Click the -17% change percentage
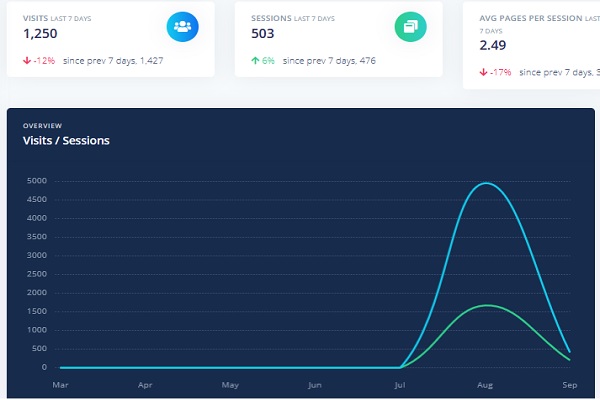This screenshot has width=600, height=400. click(501, 72)
